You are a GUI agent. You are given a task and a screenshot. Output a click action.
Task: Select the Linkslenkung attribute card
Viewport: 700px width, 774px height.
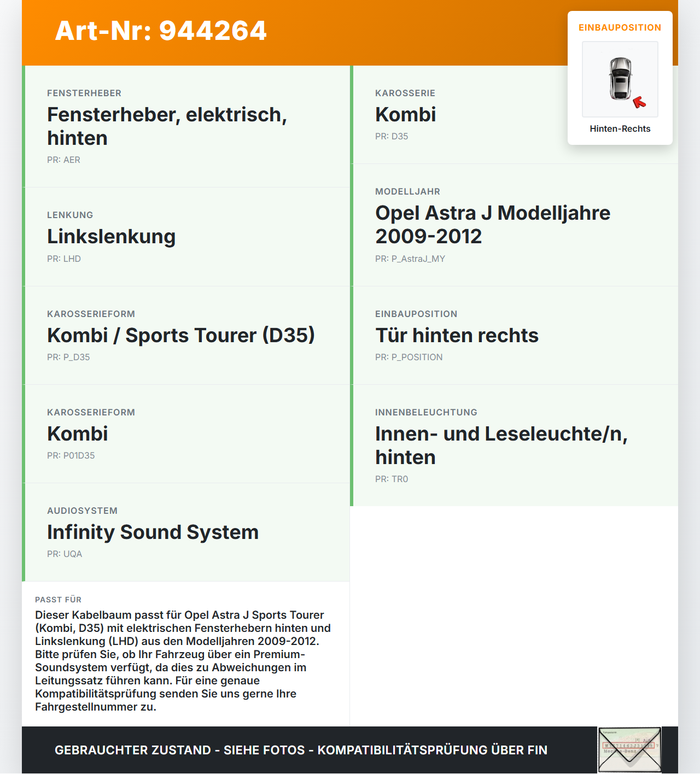point(186,237)
